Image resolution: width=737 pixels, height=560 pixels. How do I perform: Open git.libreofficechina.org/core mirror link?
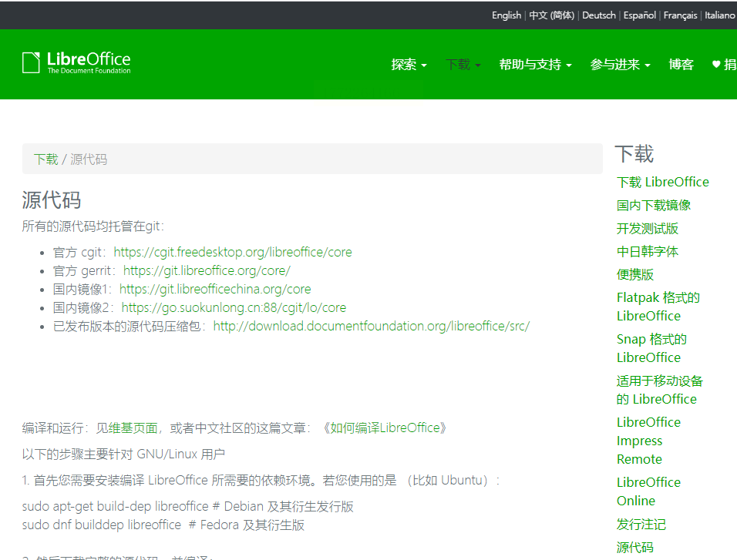[215, 289]
